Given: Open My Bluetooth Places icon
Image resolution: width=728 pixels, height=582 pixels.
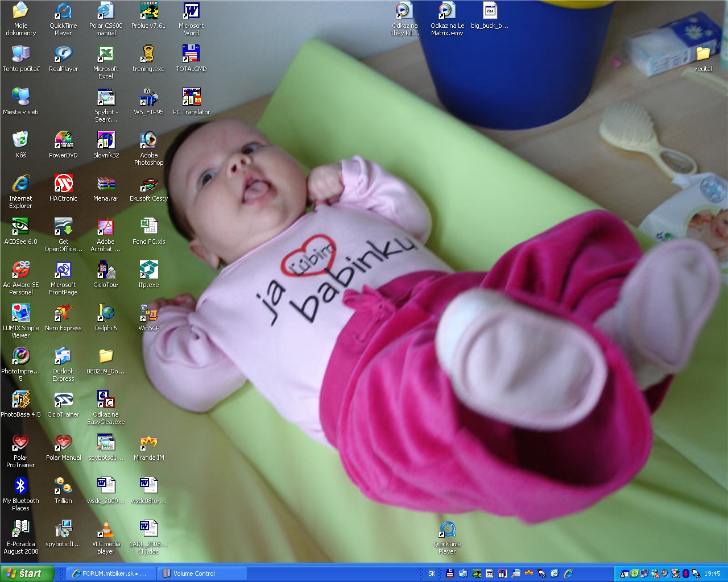Looking at the screenshot, I should (20, 486).
